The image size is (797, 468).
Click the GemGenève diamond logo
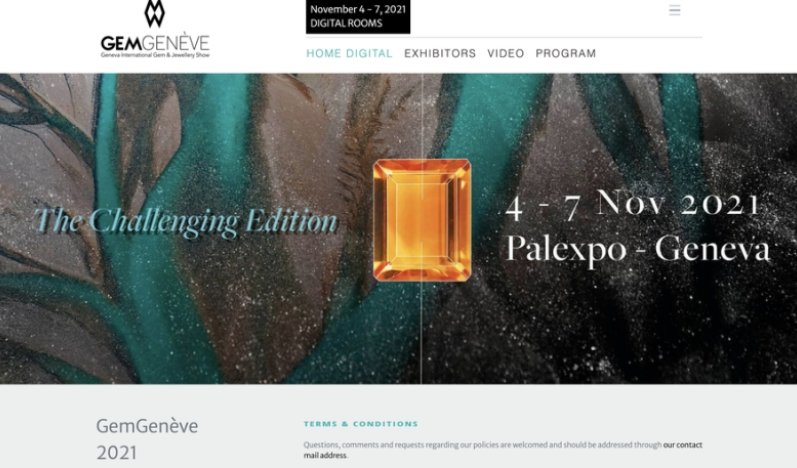tap(155, 13)
